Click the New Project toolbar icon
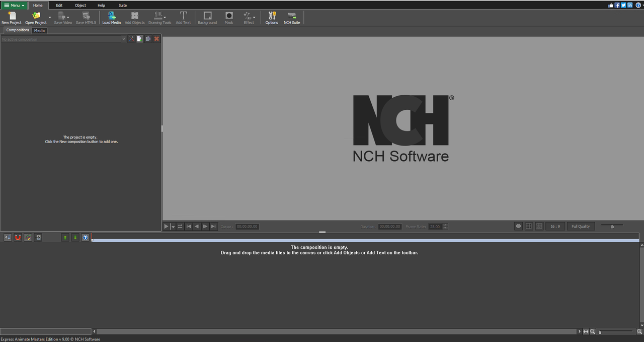This screenshot has width=644, height=342. (x=12, y=18)
